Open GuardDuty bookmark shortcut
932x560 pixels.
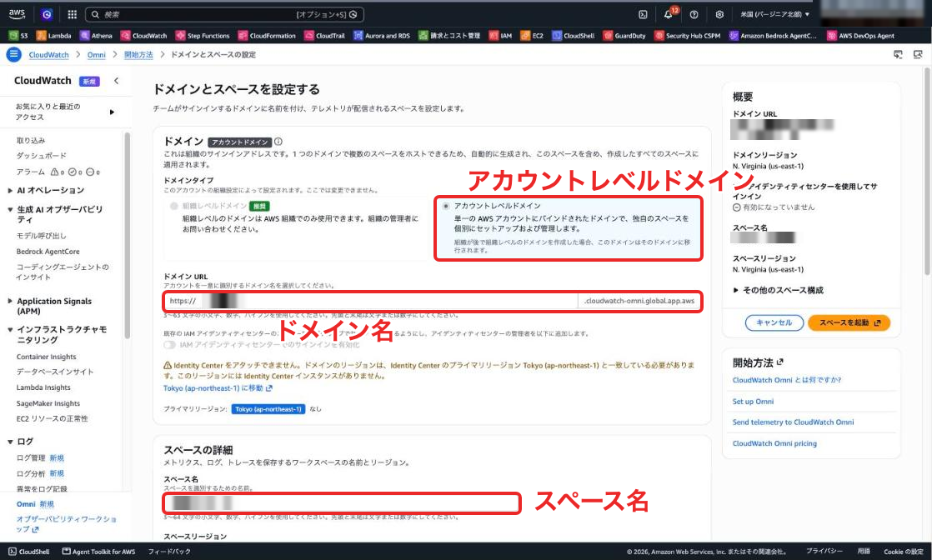[624, 36]
